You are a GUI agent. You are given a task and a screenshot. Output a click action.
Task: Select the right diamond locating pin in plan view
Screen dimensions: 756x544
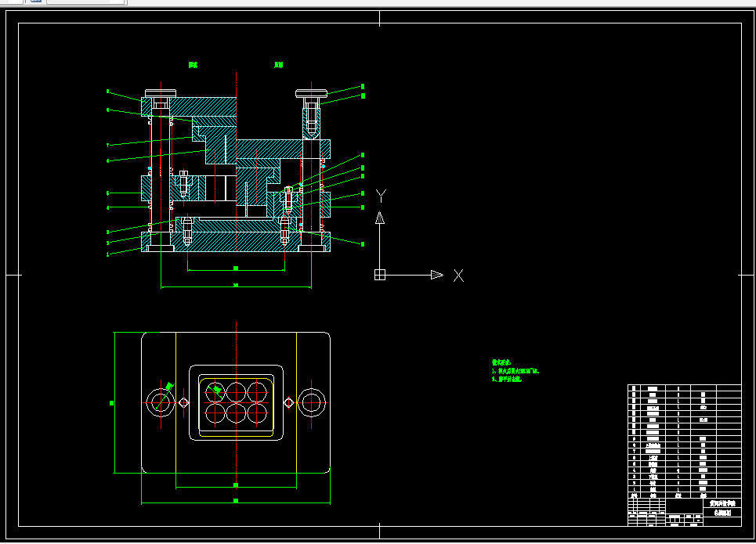(x=289, y=402)
